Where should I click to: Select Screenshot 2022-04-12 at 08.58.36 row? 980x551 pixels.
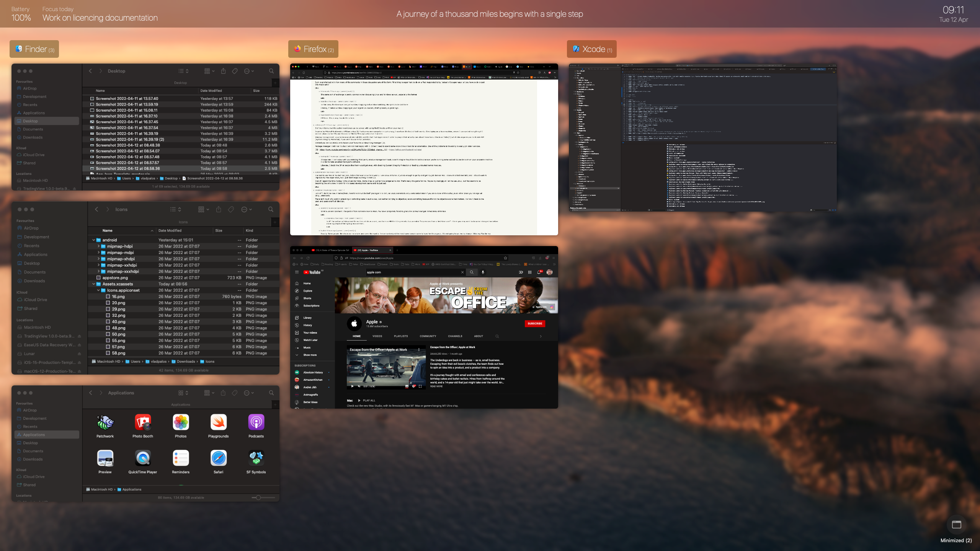coord(181,168)
